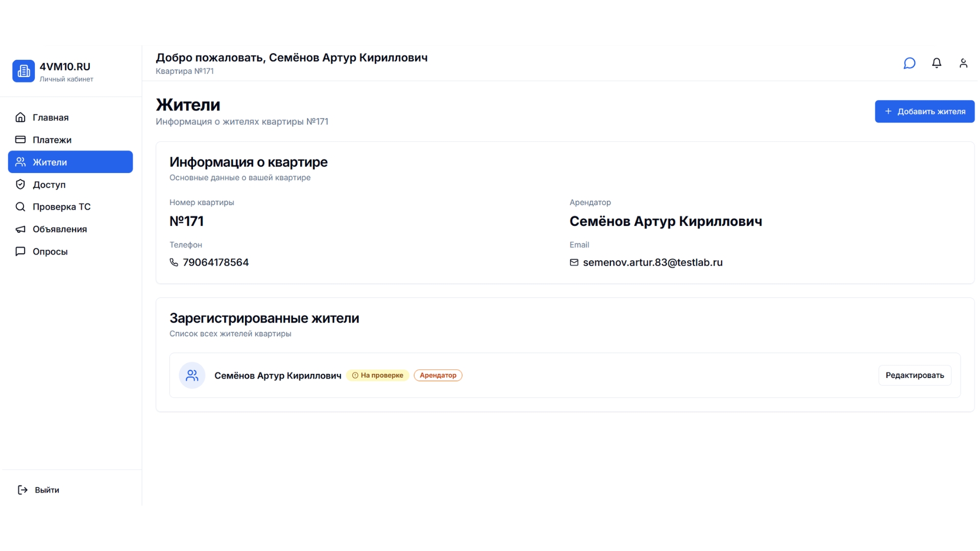This screenshot has height=551, width=980.
Task: Click the На проверке status badge
Action: tap(377, 375)
